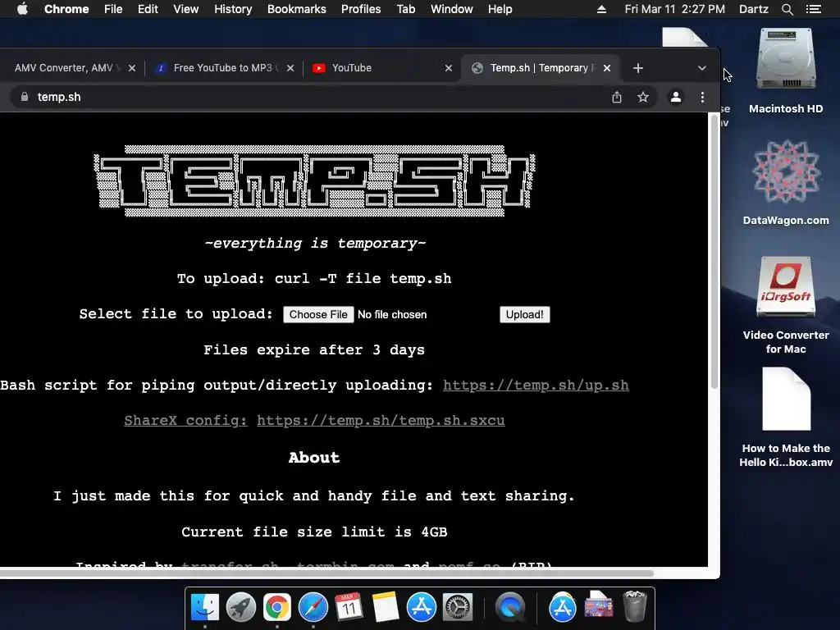Open the https://temp.sh/up.sh link
This screenshot has width=840, height=630.
tap(536, 386)
